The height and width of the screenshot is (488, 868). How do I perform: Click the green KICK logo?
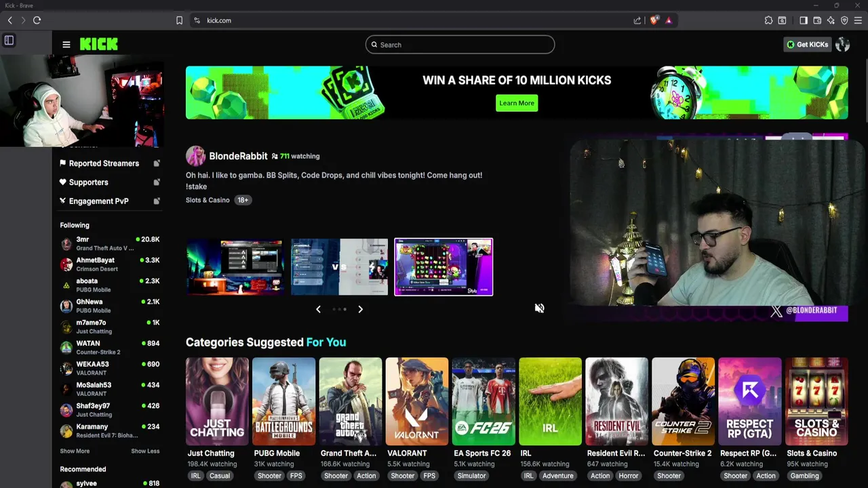pos(98,44)
